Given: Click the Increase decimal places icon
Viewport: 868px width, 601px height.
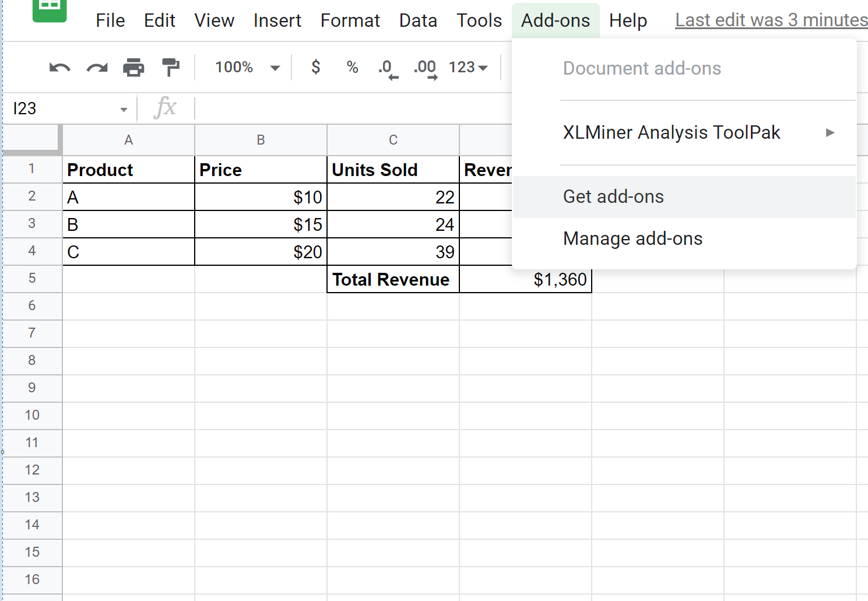Looking at the screenshot, I should click(x=425, y=68).
